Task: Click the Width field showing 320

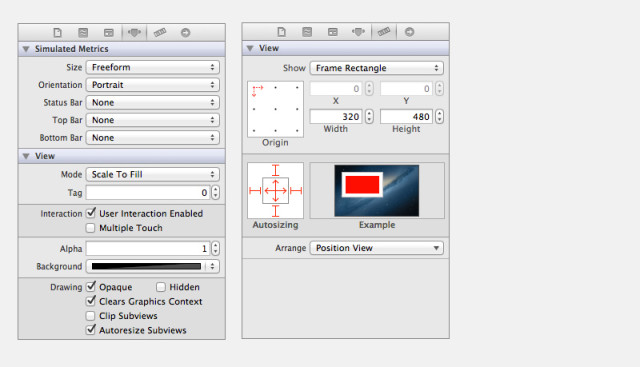Action: (x=336, y=117)
